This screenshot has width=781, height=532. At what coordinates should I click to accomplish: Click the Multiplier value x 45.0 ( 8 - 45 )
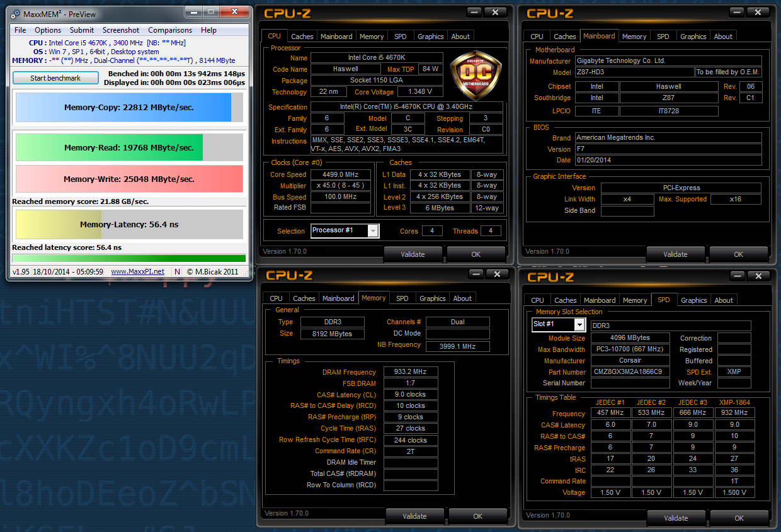click(x=341, y=186)
